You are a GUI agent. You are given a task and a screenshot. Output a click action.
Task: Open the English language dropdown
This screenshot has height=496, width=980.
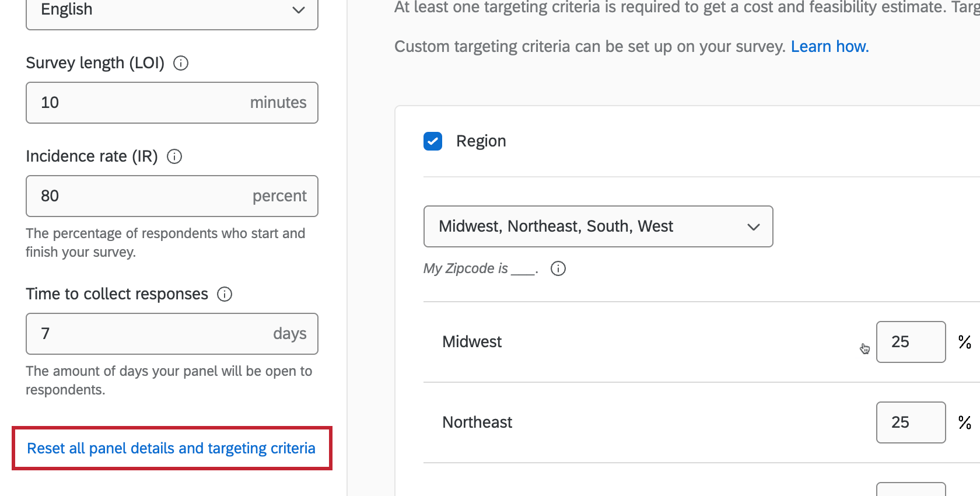[x=171, y=11]
